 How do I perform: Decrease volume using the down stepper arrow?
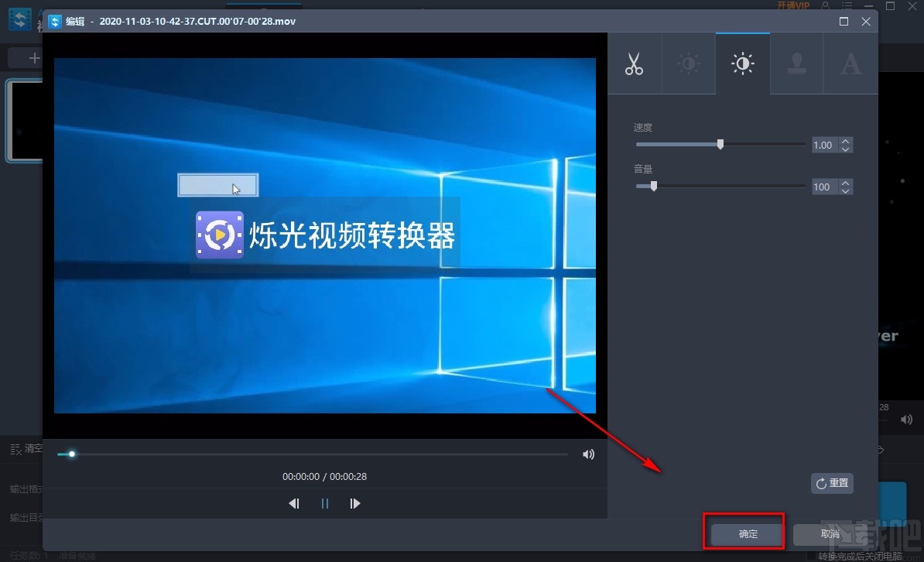pyautogui.click(x=844, y=190)
